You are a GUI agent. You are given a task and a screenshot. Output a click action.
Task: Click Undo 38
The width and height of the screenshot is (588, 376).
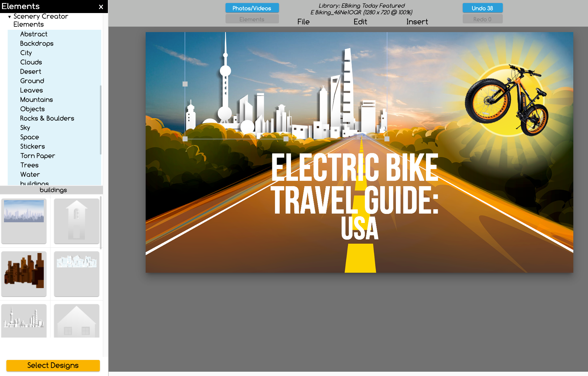point(482,8)
